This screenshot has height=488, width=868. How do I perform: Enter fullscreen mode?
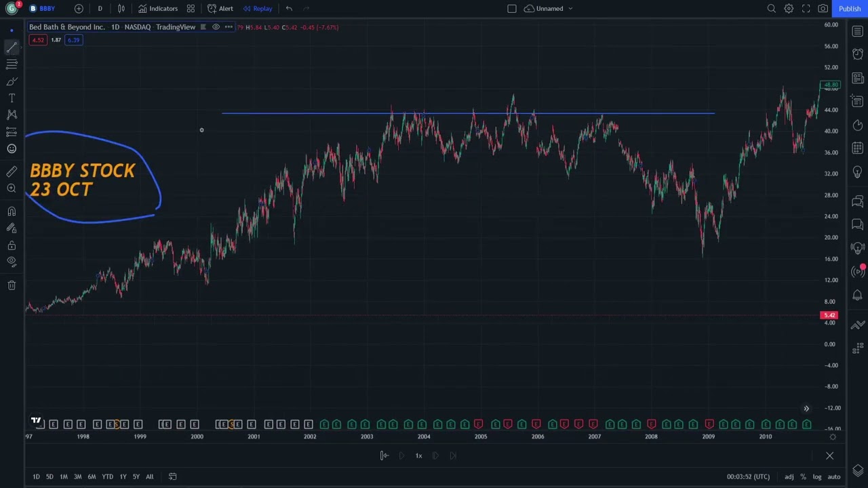pyautogui.click(x=806, y=9)
